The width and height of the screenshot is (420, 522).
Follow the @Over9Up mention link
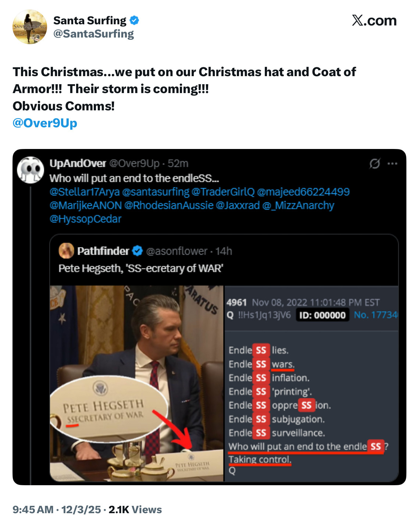tap(45, 123)
